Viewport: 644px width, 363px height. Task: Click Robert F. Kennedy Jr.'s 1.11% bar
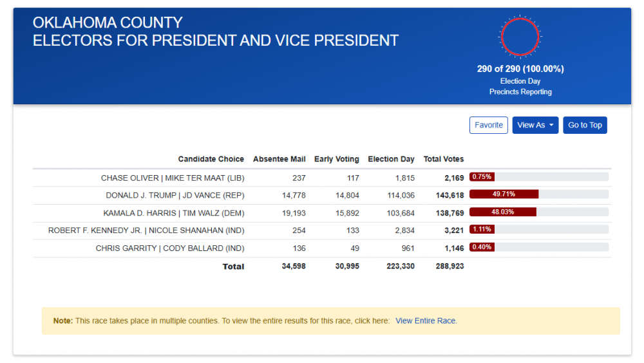click(x=482, y=229)
